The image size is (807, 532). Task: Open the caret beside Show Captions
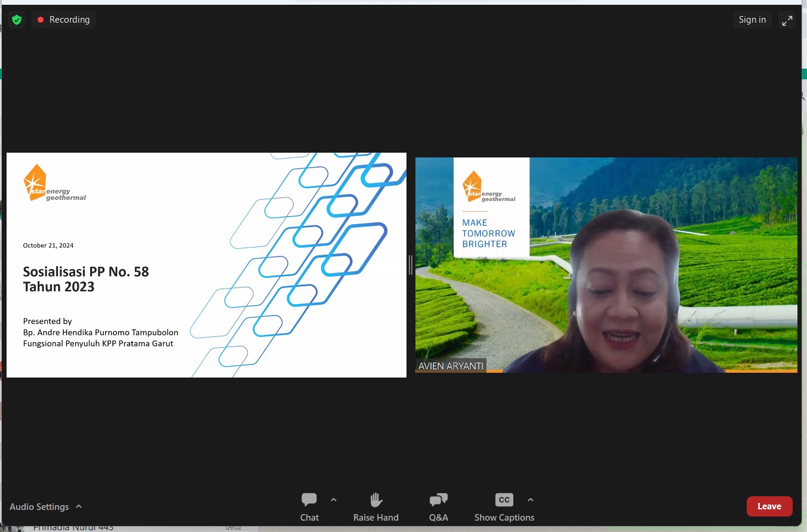tap(531, 500)
